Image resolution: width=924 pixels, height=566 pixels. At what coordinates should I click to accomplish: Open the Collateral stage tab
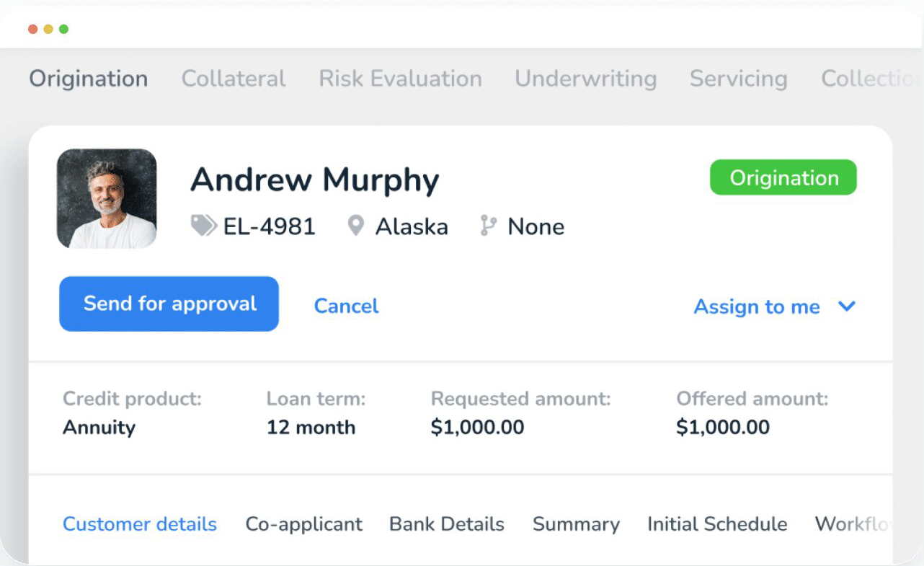(x=234, y=79)
